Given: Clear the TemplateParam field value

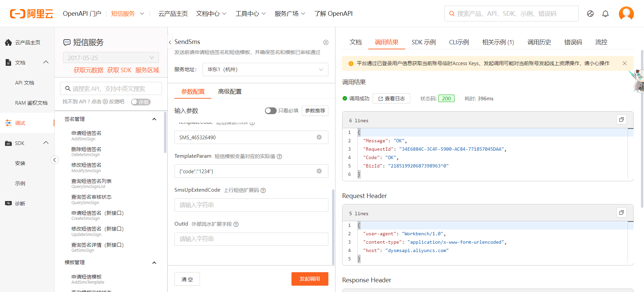Looking at the screenshot, I should click(x=319, y=171).
